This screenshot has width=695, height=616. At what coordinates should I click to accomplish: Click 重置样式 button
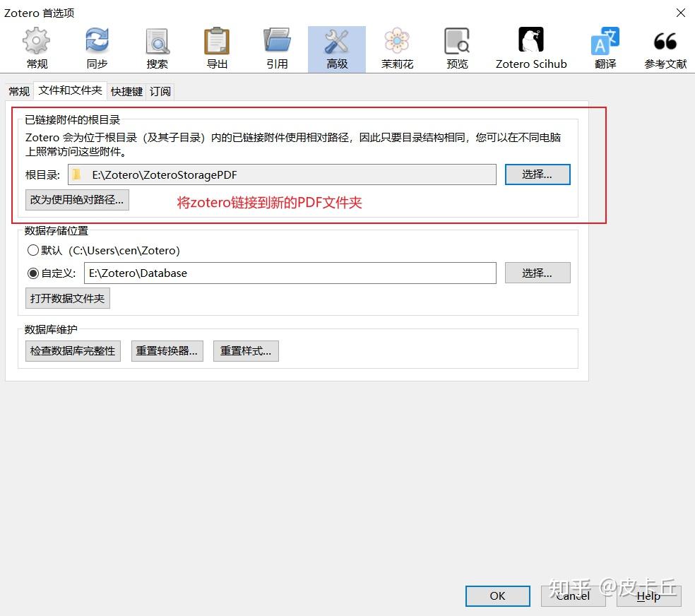pos(246,351)
